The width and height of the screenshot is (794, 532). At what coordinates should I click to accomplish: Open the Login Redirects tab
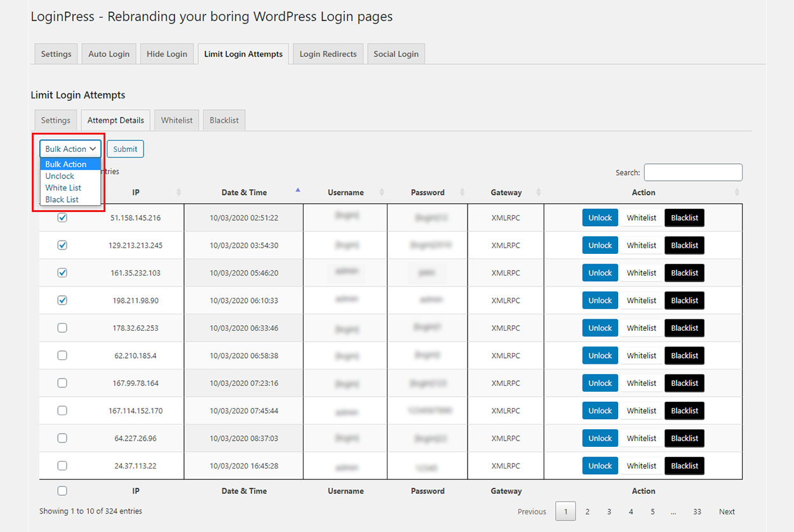click(x=328, y=54)
